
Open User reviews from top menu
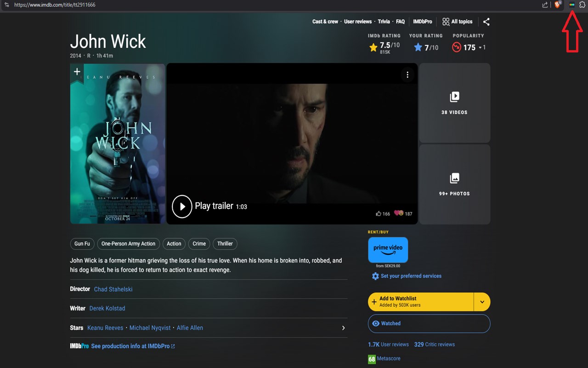358,22
